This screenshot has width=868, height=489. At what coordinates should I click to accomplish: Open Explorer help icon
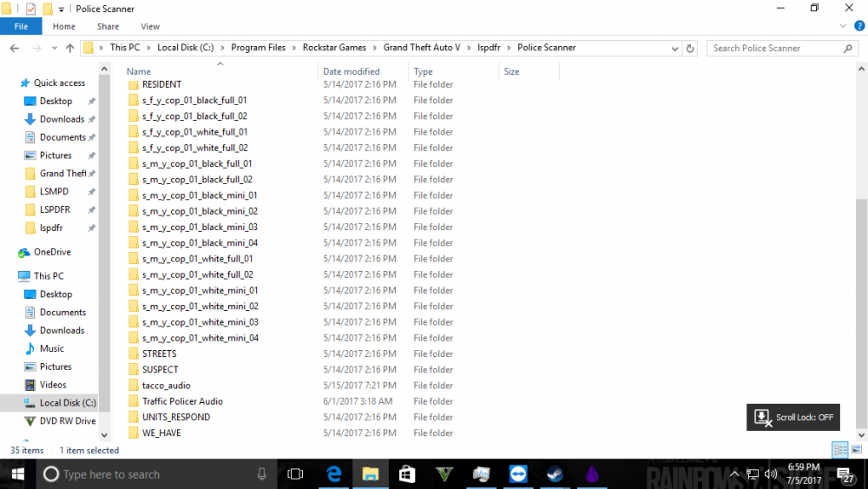[x=859, y=26]
